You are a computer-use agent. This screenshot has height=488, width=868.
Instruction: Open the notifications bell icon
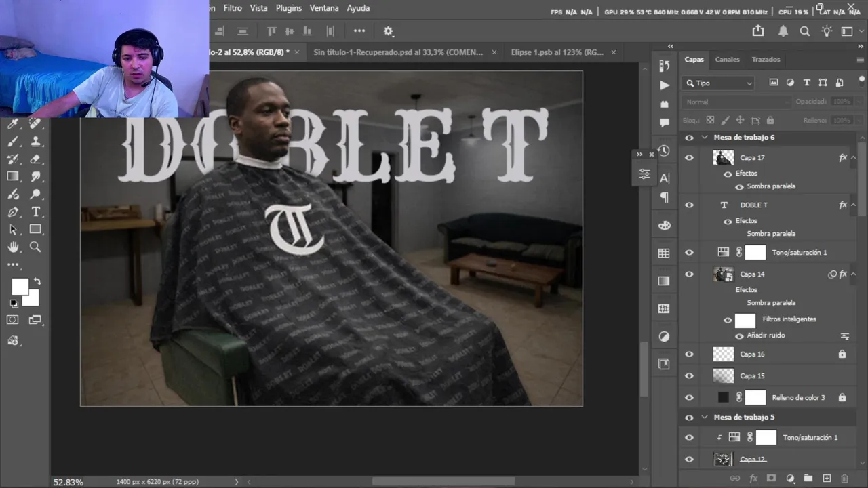click(x=783, y=31)
